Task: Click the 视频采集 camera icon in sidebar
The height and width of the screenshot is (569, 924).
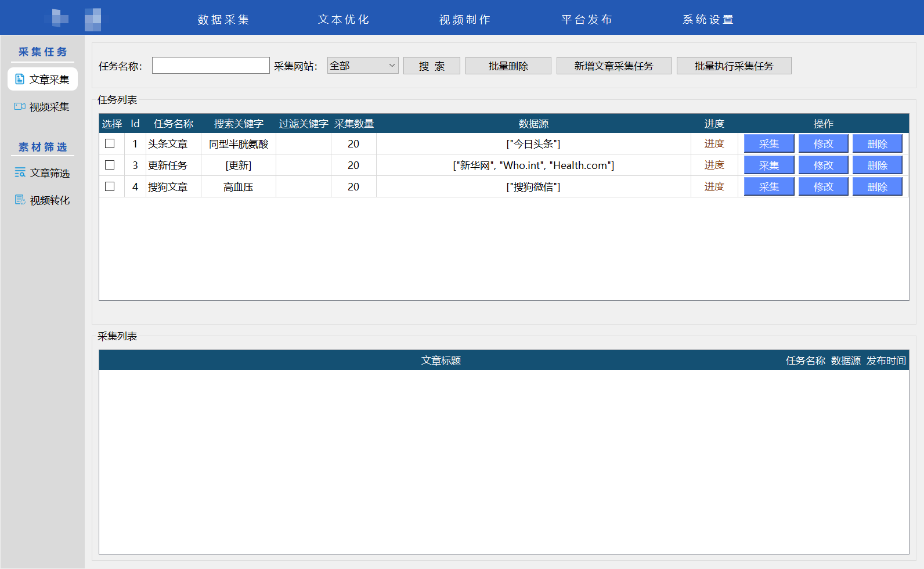Action: [20, 106]
